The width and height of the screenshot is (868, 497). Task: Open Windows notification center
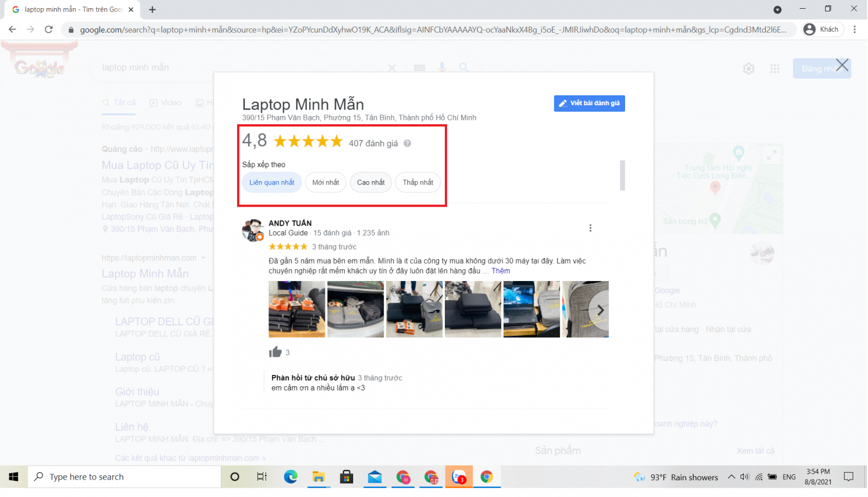click(848, 477)
